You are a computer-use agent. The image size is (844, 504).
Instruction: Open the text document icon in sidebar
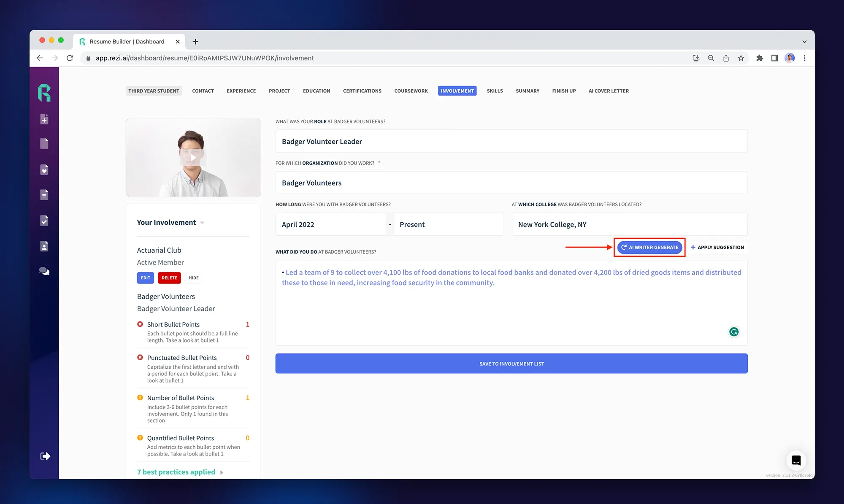tap(44, 195)
